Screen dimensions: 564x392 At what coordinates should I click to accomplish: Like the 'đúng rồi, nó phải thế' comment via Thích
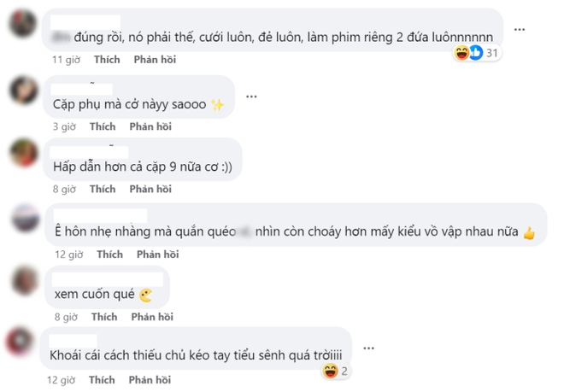(x=107, y=60)
